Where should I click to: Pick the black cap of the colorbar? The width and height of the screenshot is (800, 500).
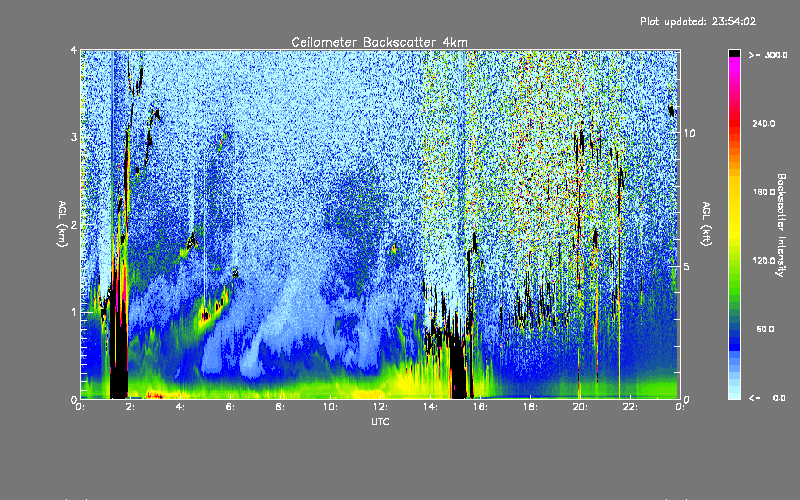[x=734, y=53]
